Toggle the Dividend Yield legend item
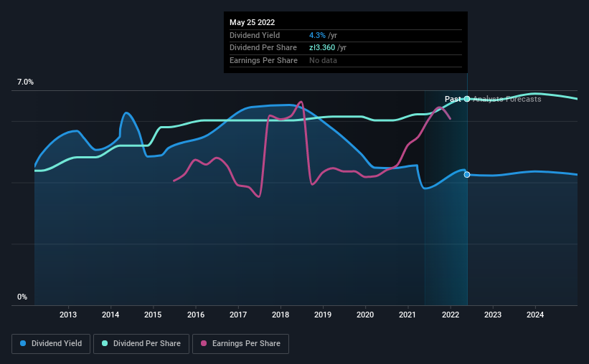Screen dimensions: 589x364 [x=51, y=344]
